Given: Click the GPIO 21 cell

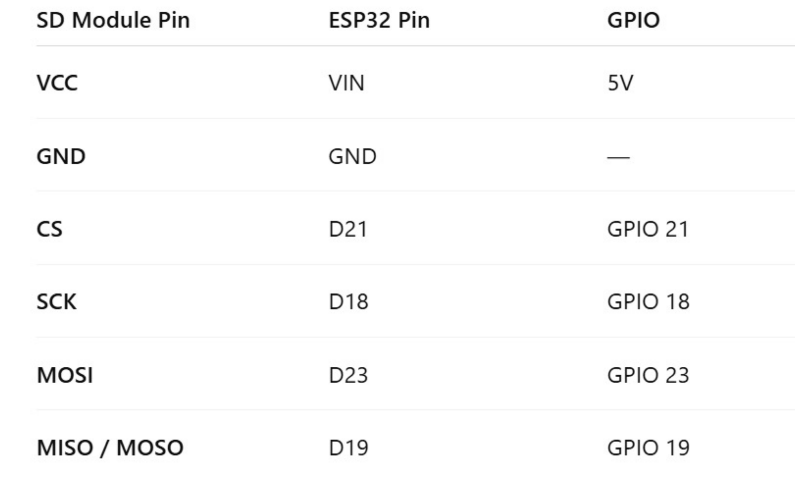Looking at the screenshot, I should click(648, 229).
